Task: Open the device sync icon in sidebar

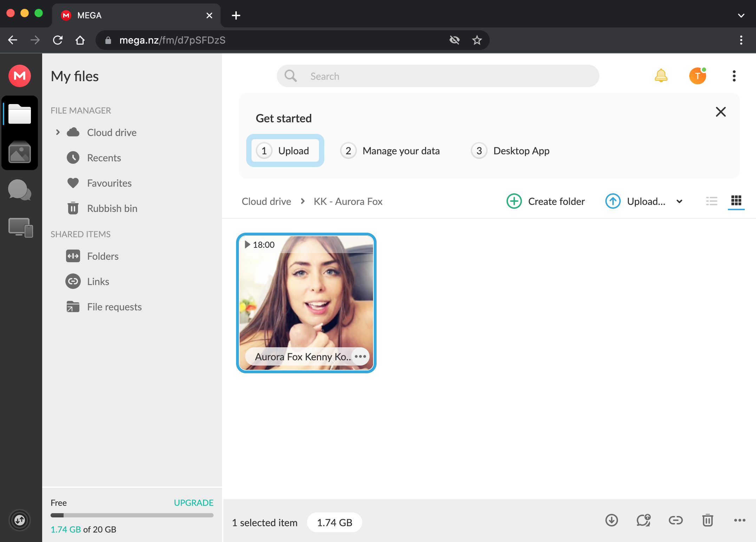Action: (x=20, y=227)
